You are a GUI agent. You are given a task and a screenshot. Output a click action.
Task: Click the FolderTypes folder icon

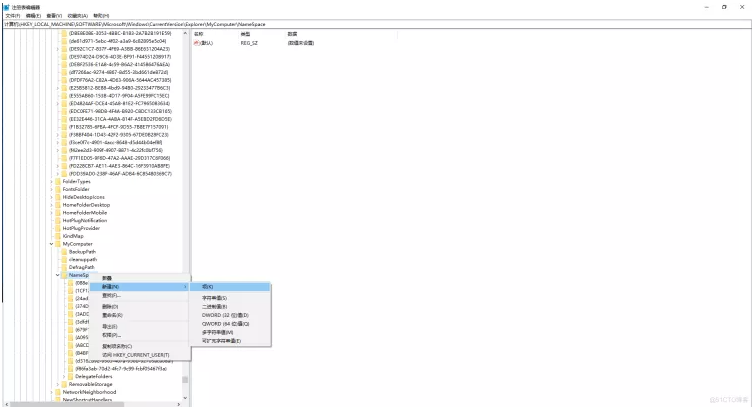tap(58, 181)
